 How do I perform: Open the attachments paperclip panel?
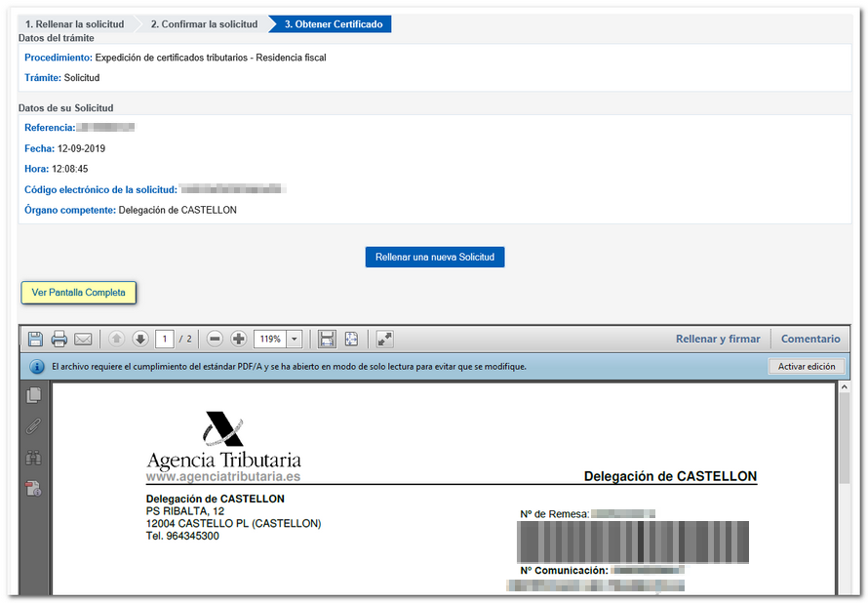(34, 425)
